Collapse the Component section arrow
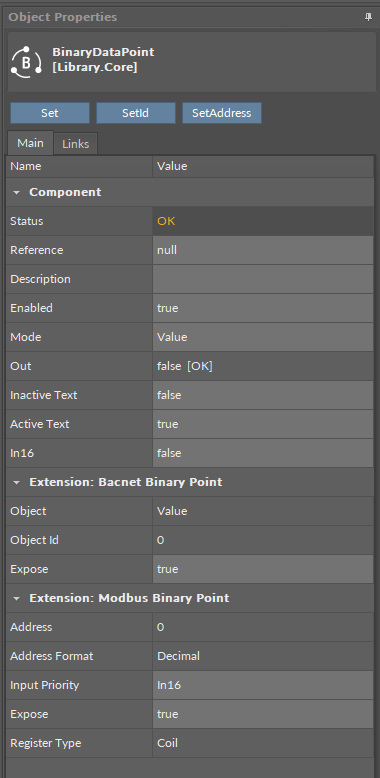This screenshot has width=380, height=778. pos(17,193)
